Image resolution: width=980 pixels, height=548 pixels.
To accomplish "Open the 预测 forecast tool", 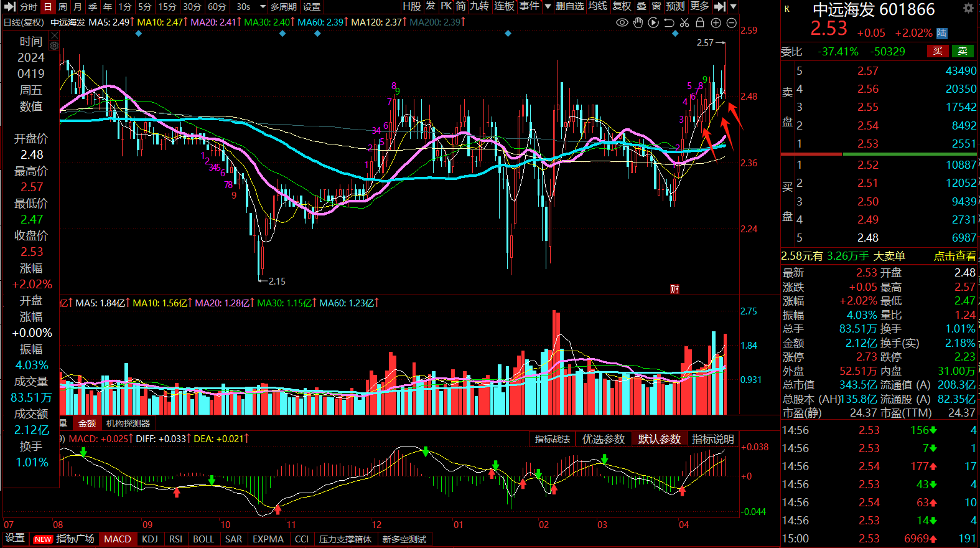I will (x=676, y=6).
